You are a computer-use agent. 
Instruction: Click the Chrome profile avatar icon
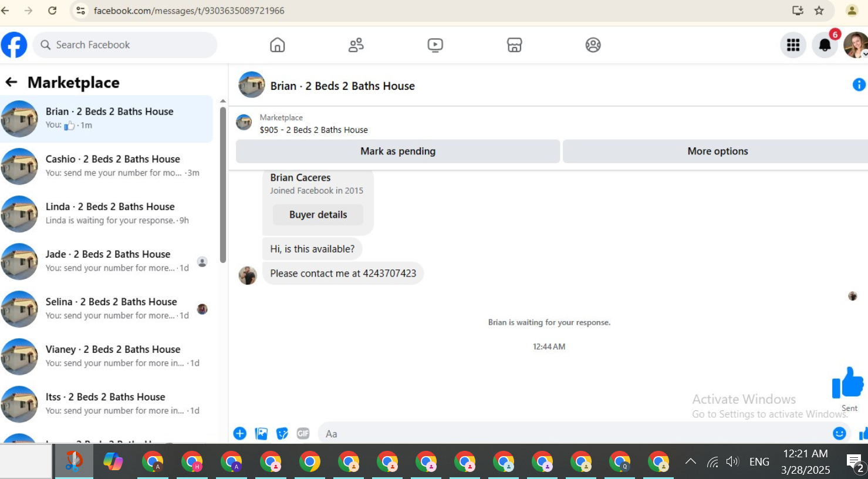tap(852, 11)
